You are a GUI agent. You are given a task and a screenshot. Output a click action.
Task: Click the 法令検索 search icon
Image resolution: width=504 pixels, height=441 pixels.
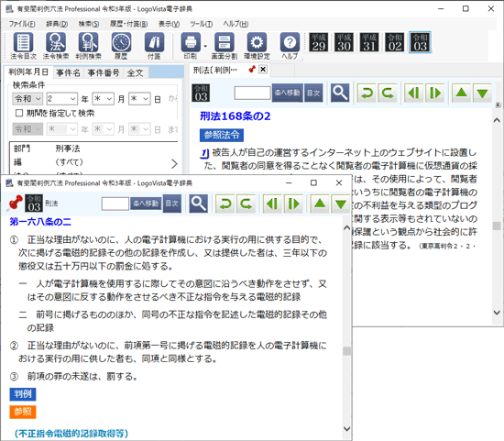56,43
